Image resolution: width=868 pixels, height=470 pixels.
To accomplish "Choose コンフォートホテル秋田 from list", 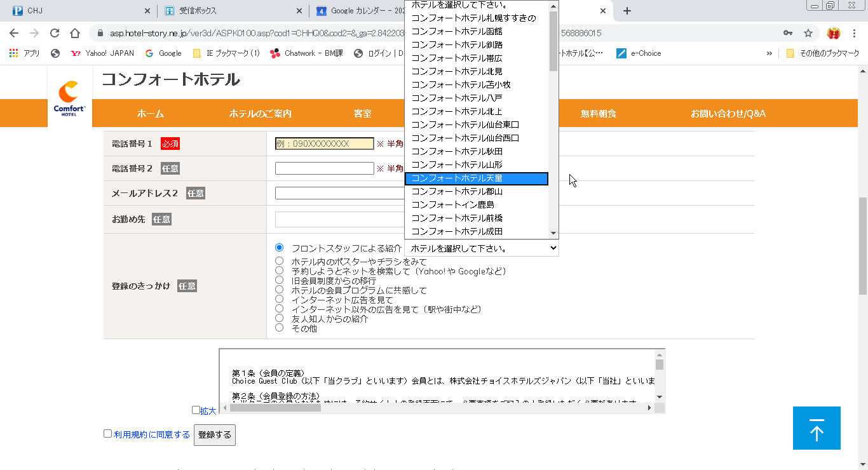I will [x=477, y=151].
